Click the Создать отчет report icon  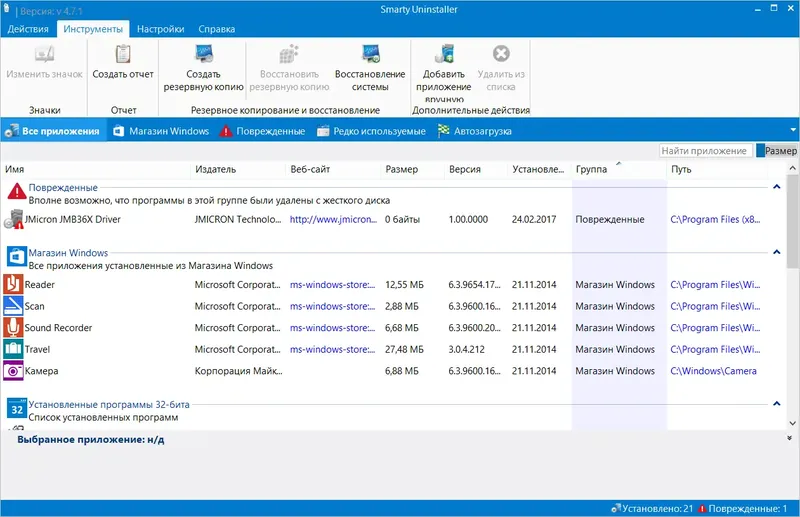[123, 55]
